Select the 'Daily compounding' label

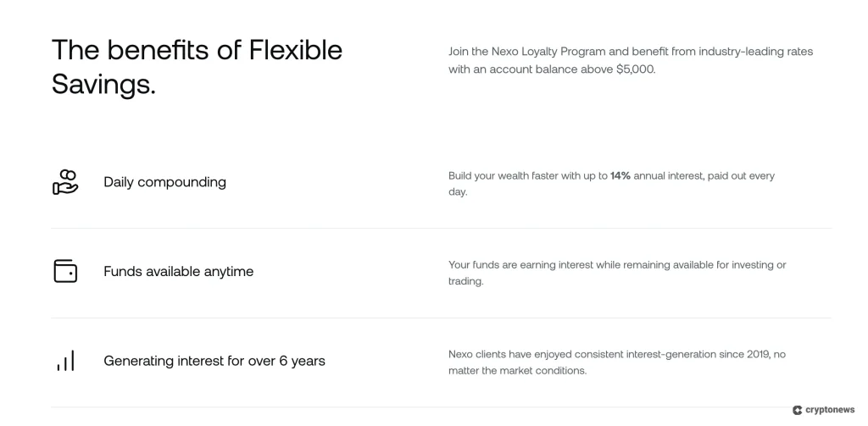click(x=164, y=182)
